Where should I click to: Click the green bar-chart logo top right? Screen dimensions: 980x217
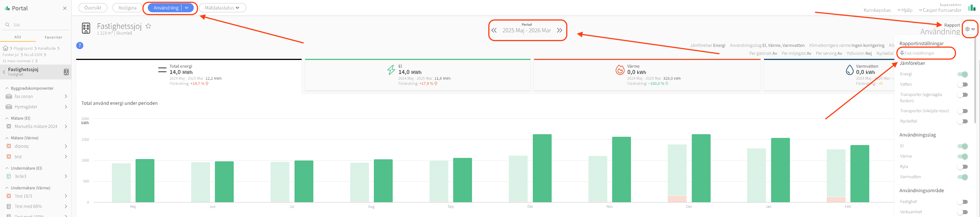pos(972,8)
